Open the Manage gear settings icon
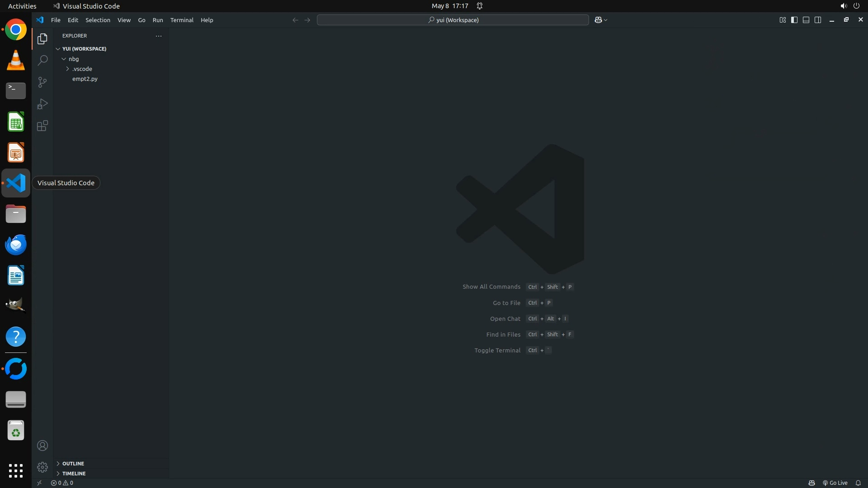The width and height of the screenshot is (868, 488). pyautogui.click(x=42, y=467)
